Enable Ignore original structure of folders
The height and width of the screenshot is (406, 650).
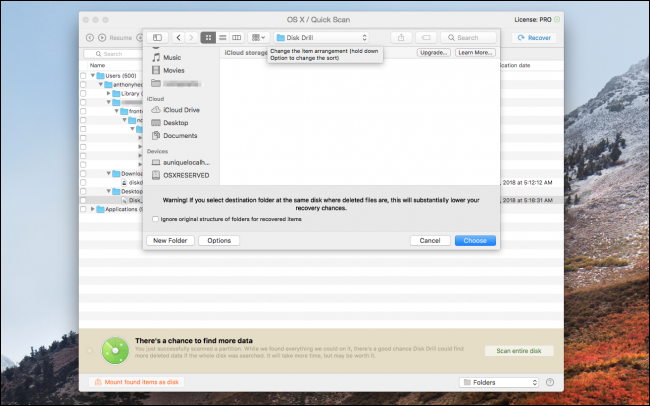[155, 219]
